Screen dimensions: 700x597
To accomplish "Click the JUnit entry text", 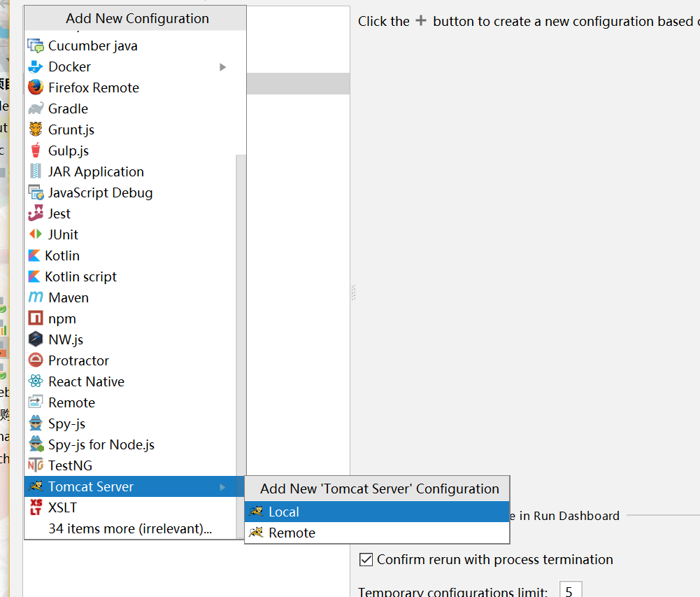I will point(64,234).
